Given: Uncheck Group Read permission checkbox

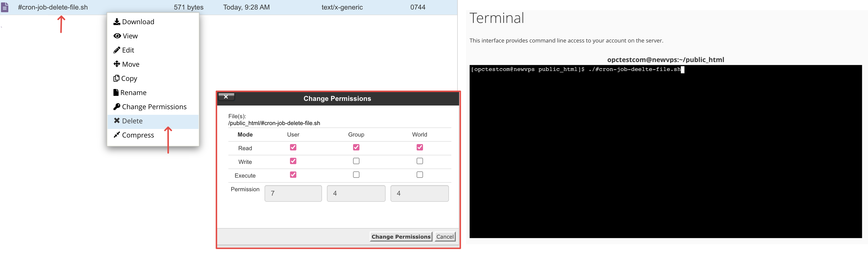Looking at the screenshot, I should coord(356,147).
